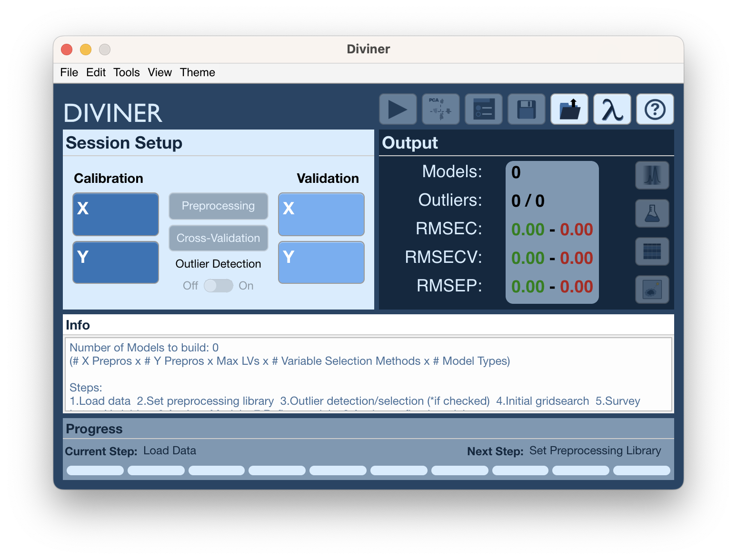
Task: Click the last progress bar segment
Action: pyautogui.click(x=642, y=470)
